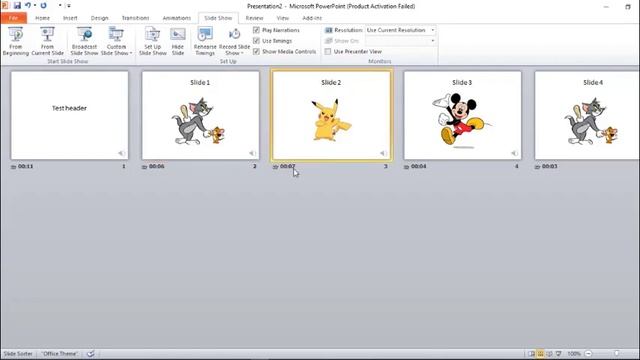
Task: Click the 00:04 timing text
Action: [418, 167]
